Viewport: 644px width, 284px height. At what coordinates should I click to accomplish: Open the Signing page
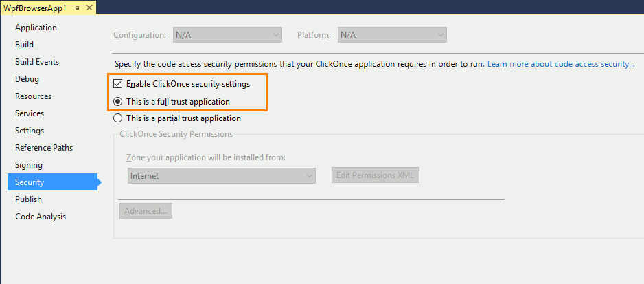click(x=29, y=165)
